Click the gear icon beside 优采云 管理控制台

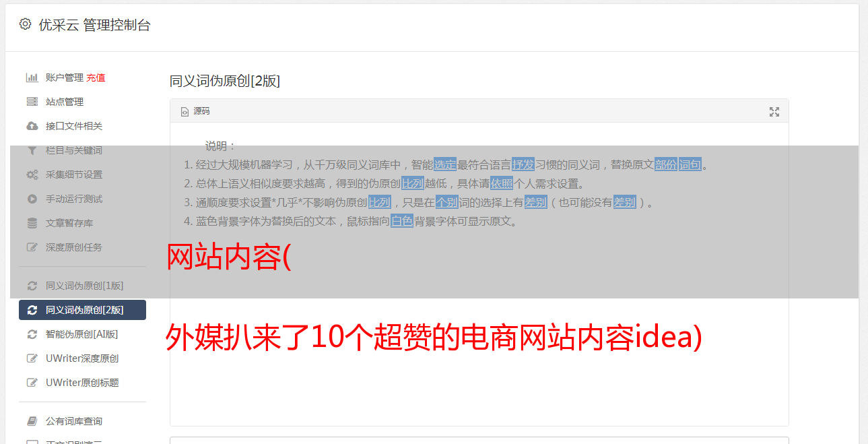[25, 24]
